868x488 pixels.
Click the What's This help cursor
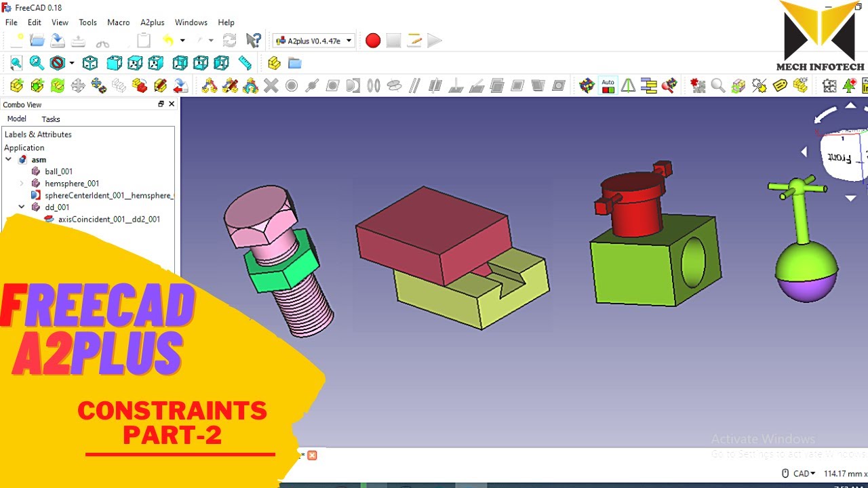pos(253,41)
